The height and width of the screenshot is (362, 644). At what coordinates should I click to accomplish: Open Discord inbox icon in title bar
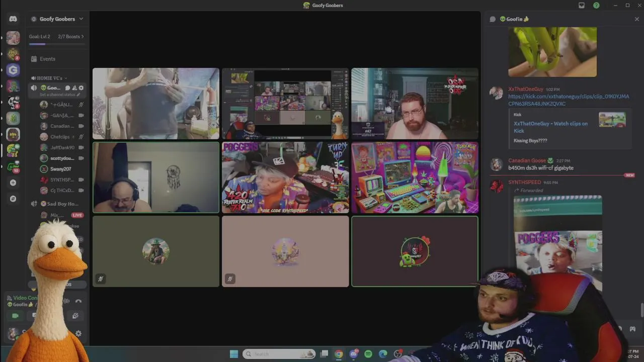pos(582,6)
